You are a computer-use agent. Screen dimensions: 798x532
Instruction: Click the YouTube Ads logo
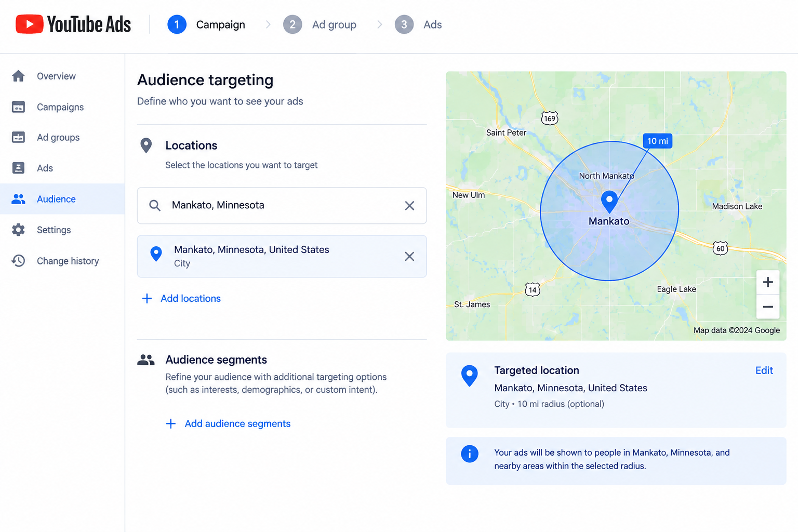pyautogui.click(x=73, y=24)
